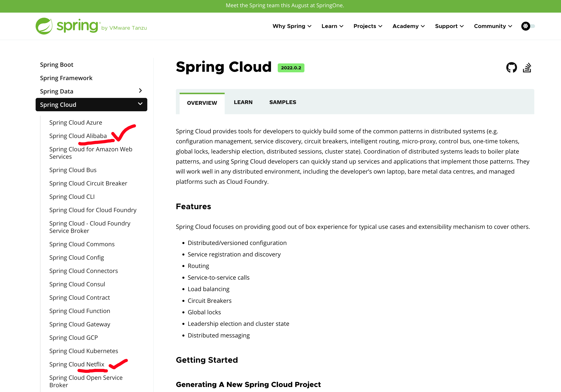Screen dimensions: 561x392
Task: Open the Academy navigation dropdown
Action: point(409,26)
